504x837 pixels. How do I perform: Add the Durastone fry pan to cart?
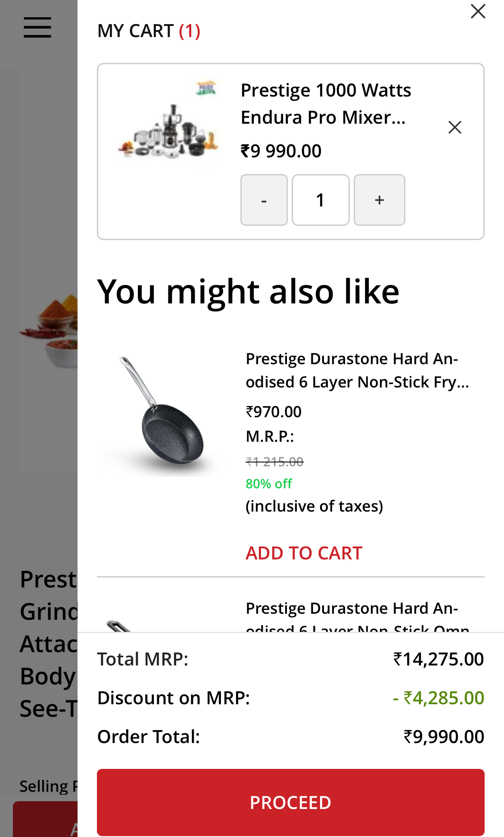click(304, 553)
